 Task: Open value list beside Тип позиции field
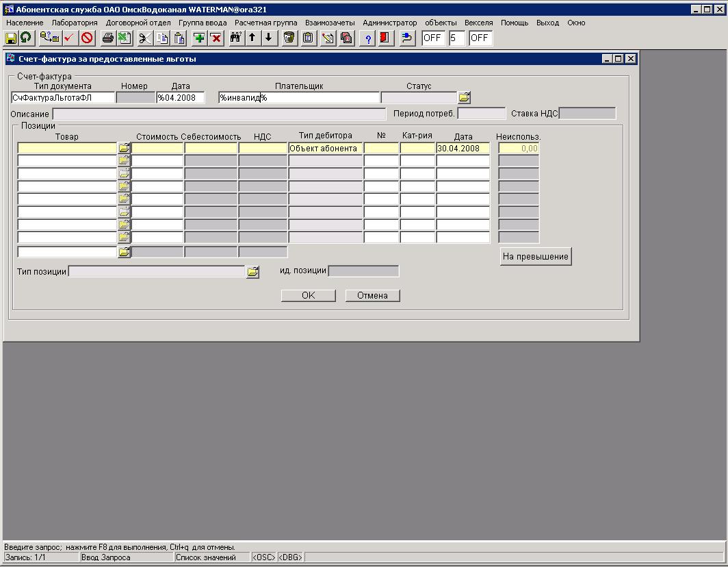(x=253, y=272)
